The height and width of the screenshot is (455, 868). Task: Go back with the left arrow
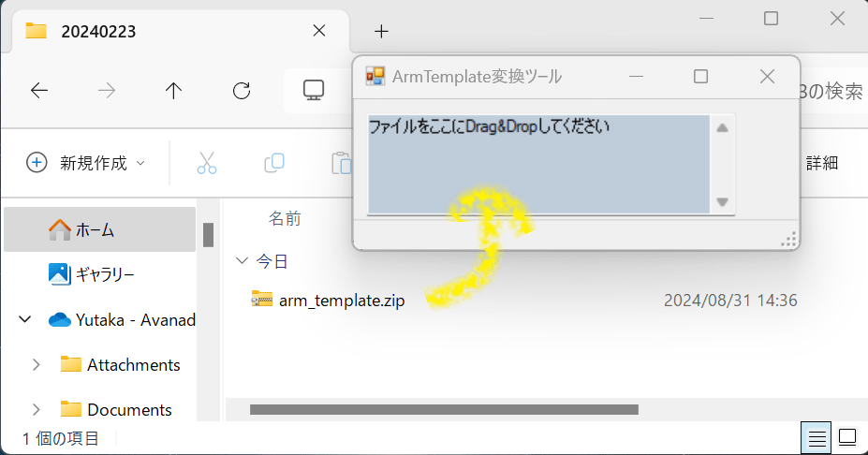coord(39,90)
